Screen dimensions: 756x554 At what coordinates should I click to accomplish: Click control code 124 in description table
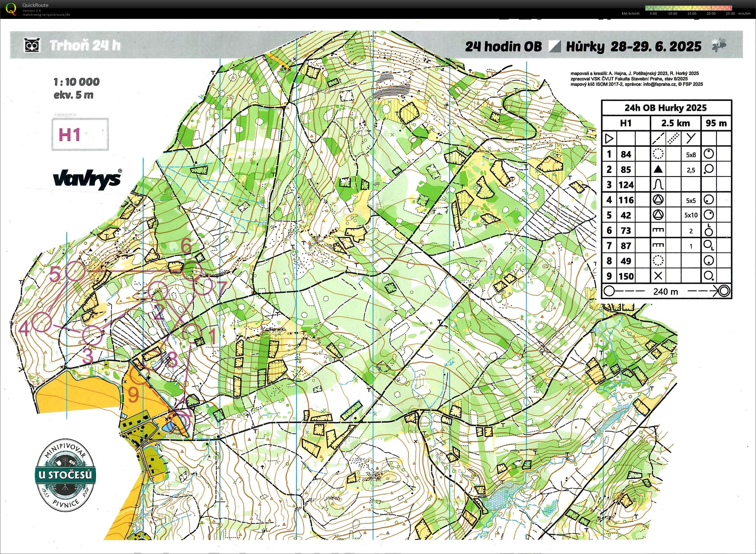click(x=626, y=185)
